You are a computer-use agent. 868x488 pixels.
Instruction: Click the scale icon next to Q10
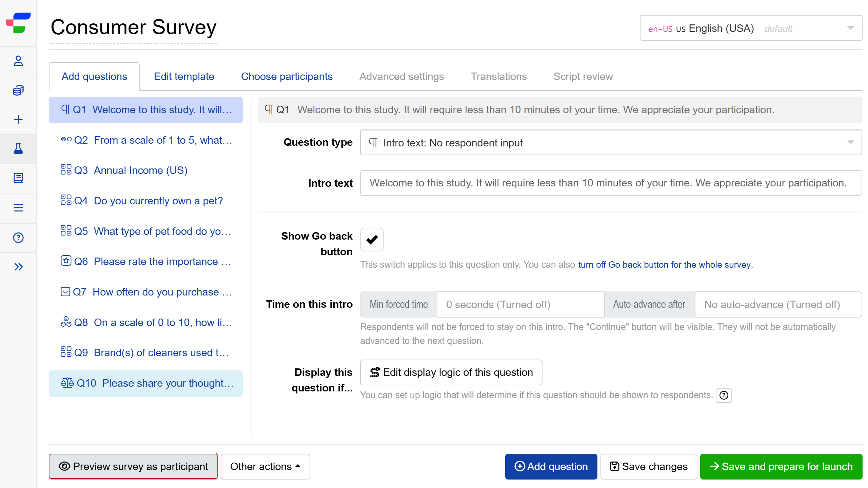(x=67, y=383)
